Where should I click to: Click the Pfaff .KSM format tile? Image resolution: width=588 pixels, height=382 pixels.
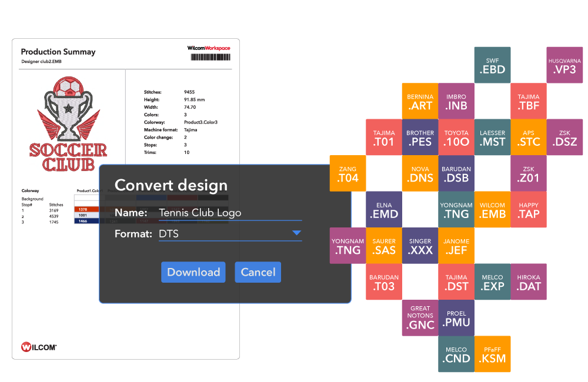tap(492, 354)
